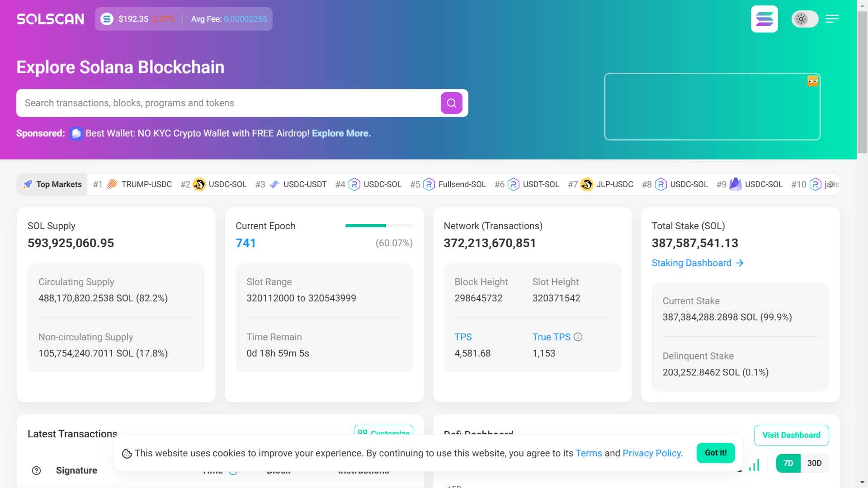
Task: Click the Avg Fee value 0.00002255
Action: click(x=245, y=19)
